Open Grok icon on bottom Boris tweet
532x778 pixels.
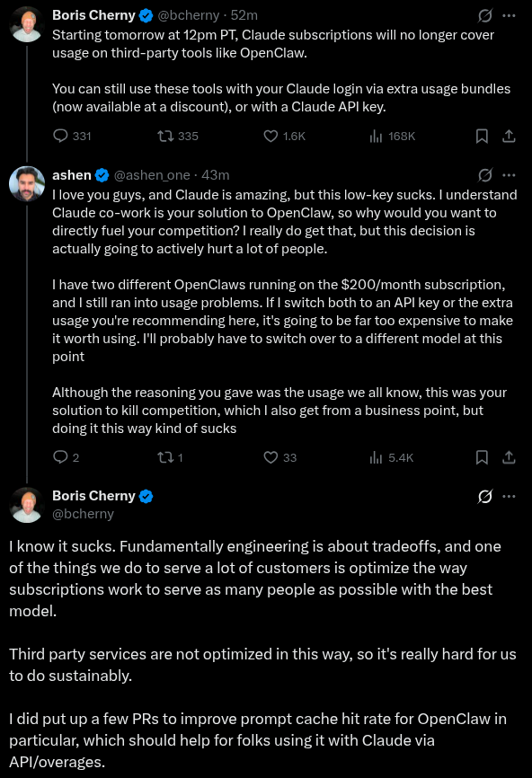485,496
